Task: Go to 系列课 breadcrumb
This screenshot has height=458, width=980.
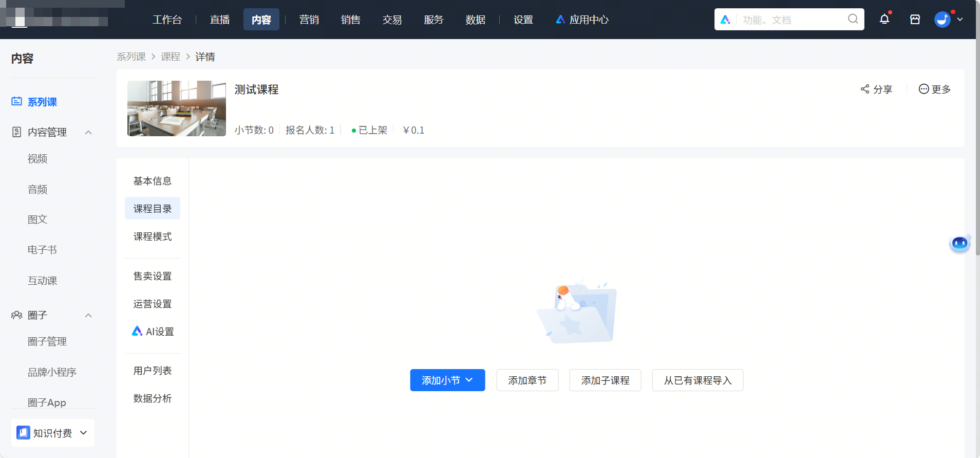Action: click(x=131, y=57)
